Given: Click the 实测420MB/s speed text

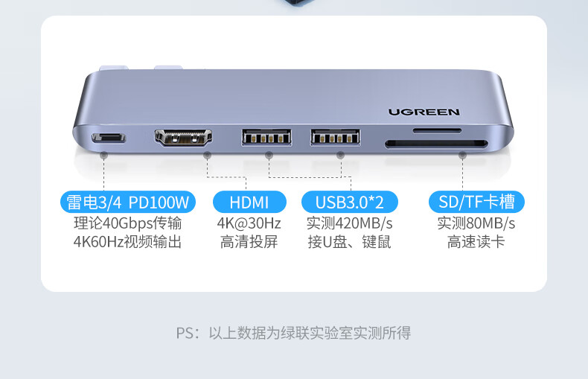Looking at the screenshot, I should click(x=350, y=223).
